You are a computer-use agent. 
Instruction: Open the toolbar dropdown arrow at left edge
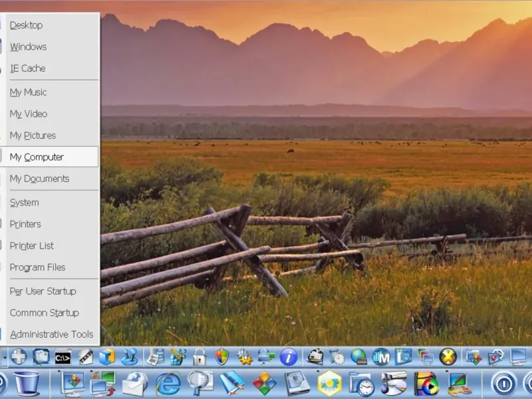[5, 357]
